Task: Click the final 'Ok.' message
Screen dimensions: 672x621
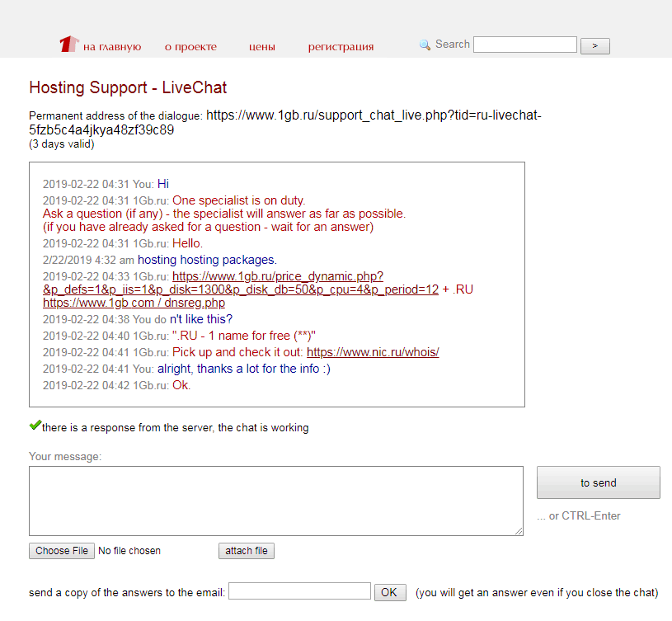Action: pos(181,385)
